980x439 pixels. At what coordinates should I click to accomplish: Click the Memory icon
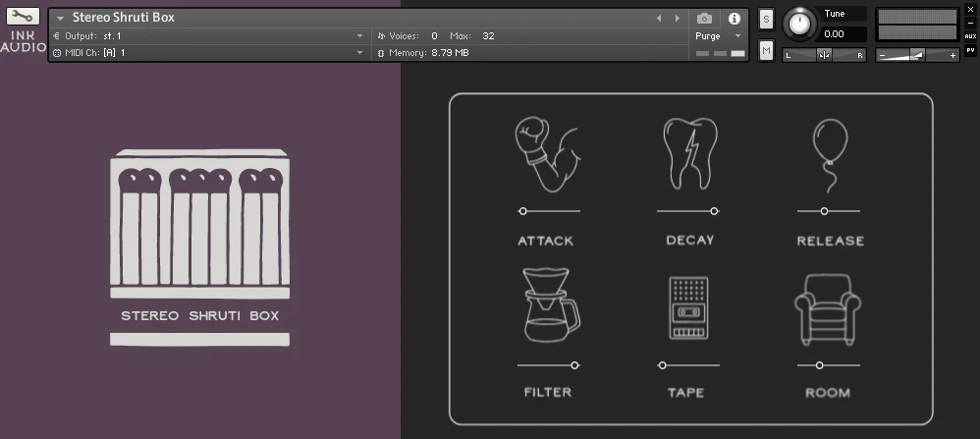381,53
